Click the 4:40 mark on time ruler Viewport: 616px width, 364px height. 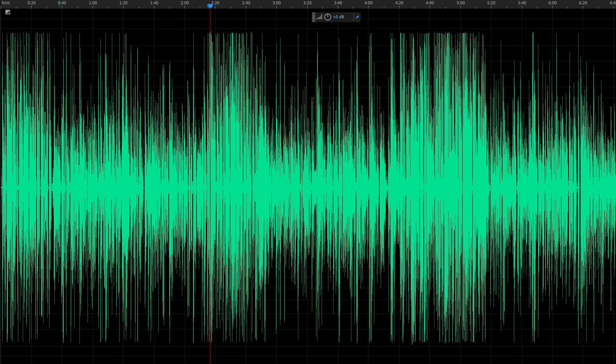click(x=430, y=3)
